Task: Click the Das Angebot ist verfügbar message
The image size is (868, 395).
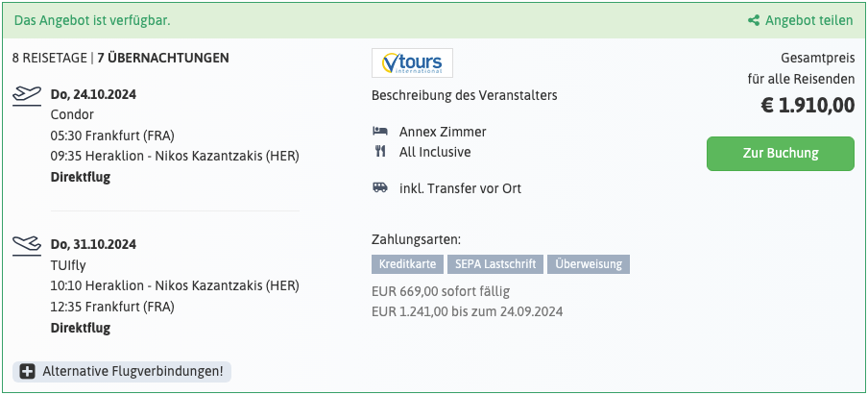Action: click(x=92, y=20)
